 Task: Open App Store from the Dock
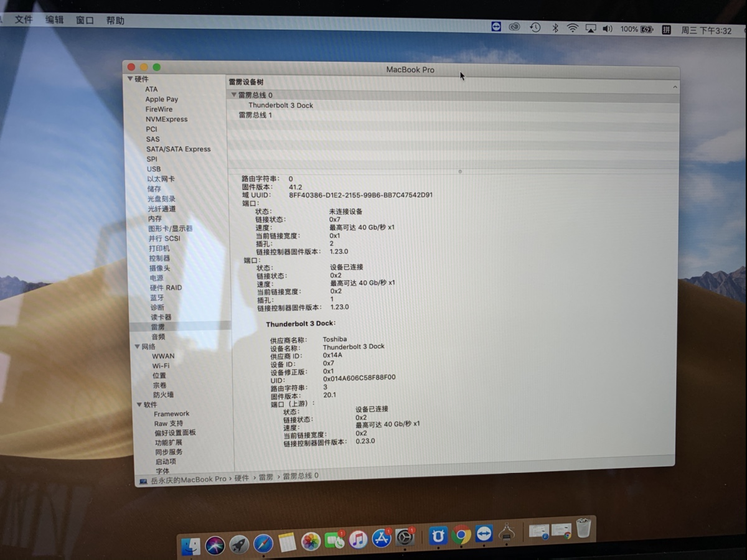point(382,538)
